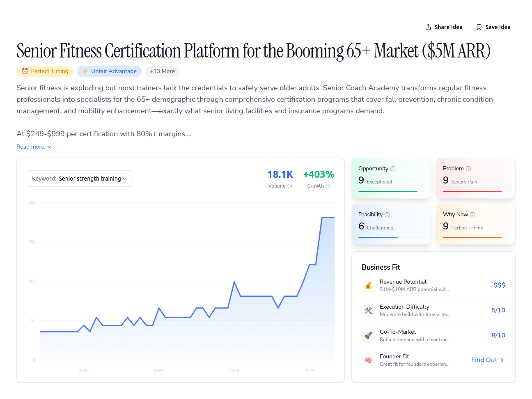Open the Growth help question-mark icon

328,186
